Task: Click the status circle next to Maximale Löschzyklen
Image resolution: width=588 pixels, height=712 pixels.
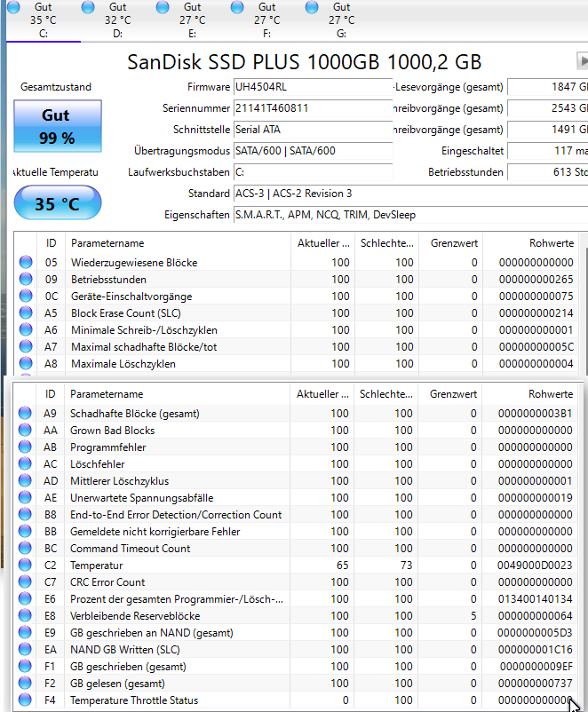Action: [x=26, y=363]
